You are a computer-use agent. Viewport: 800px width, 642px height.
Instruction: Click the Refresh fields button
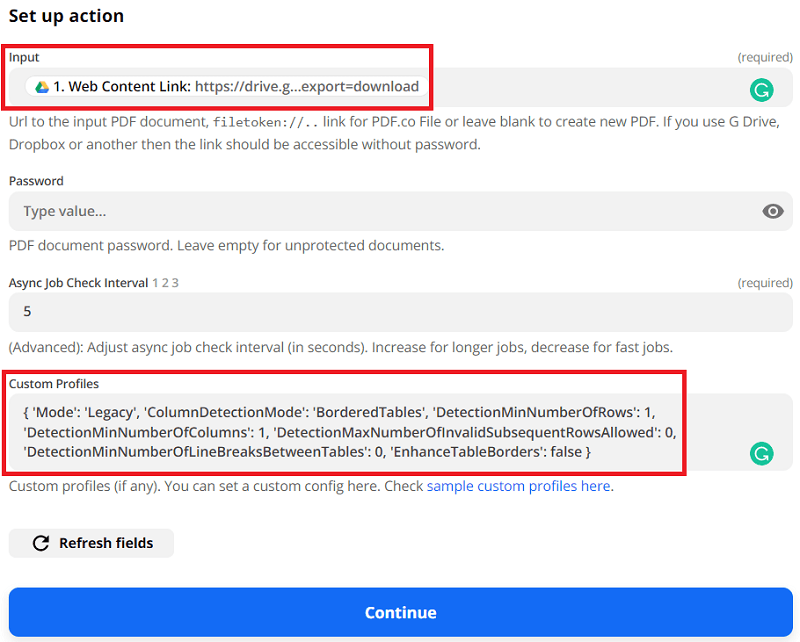tap(91, 543)
